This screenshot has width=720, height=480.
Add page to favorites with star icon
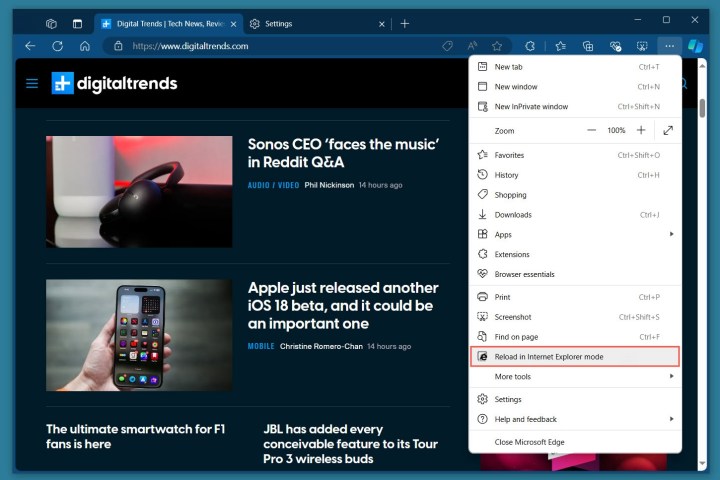pyautogui.click(x=497, y=45)
